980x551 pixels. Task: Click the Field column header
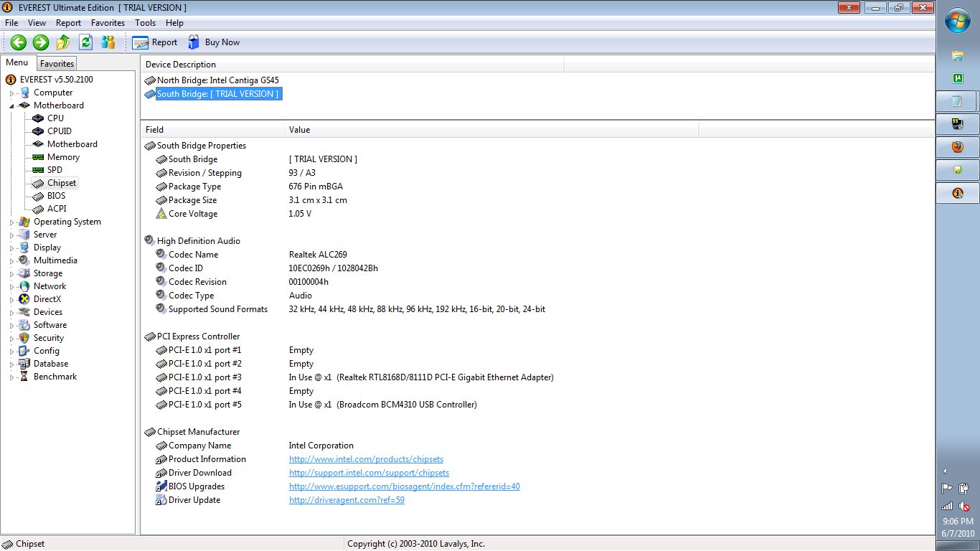pos(212,130)
